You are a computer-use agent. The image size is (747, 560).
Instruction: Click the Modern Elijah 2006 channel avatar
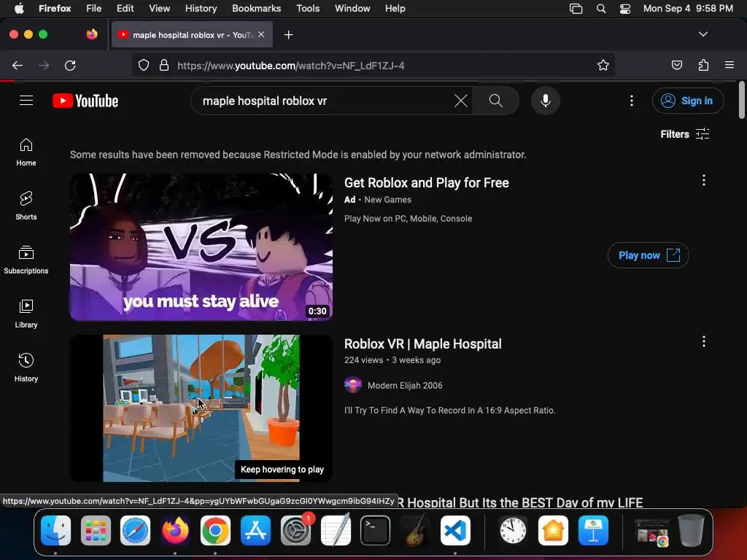(x=353, y=385)
